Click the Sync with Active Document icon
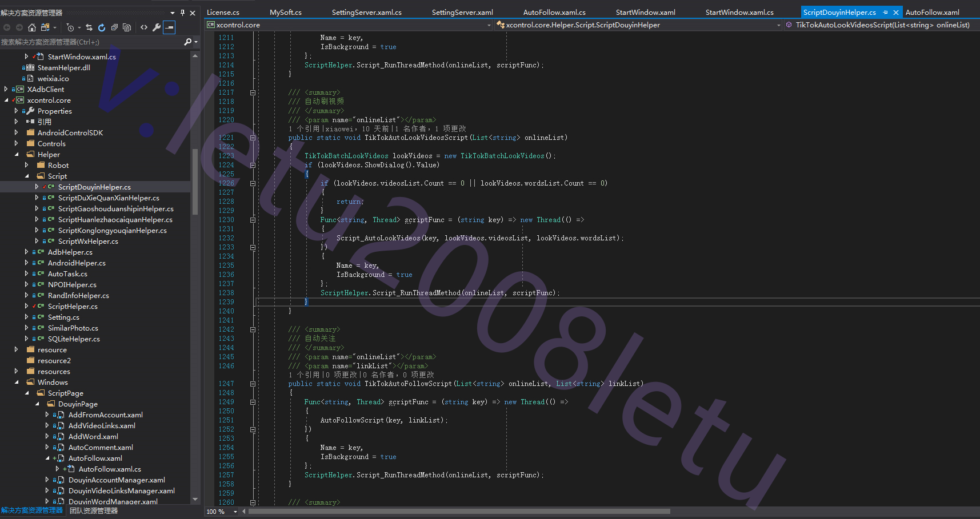Image resolution: width=980 pixels, height=519 pixels. tap(89, 27)
